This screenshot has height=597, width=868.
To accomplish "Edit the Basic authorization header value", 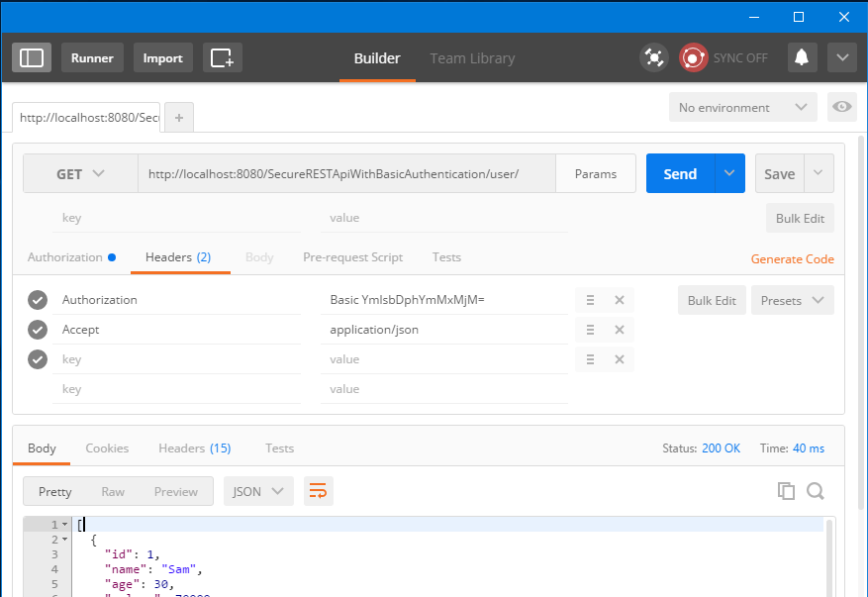I will tap(444, 300).
